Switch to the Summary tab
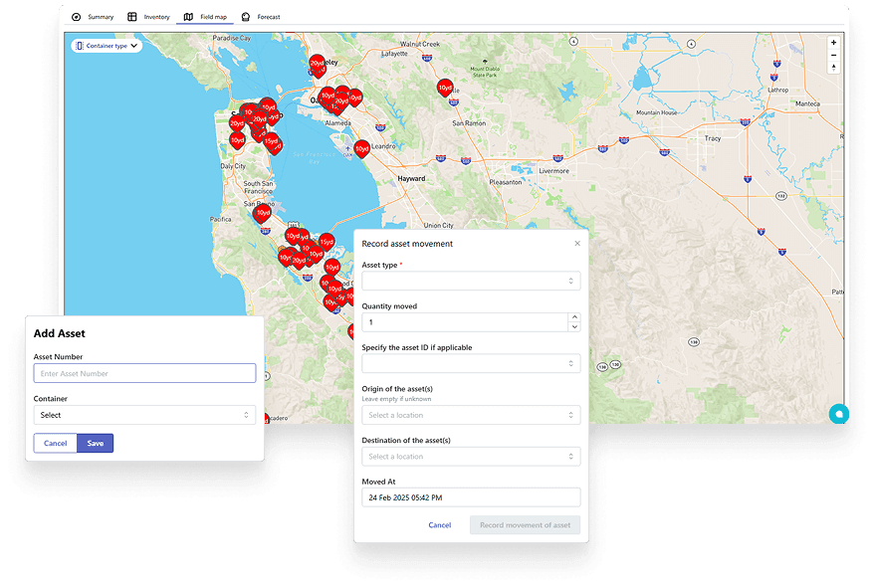The image size is (874, 588). 93,17
